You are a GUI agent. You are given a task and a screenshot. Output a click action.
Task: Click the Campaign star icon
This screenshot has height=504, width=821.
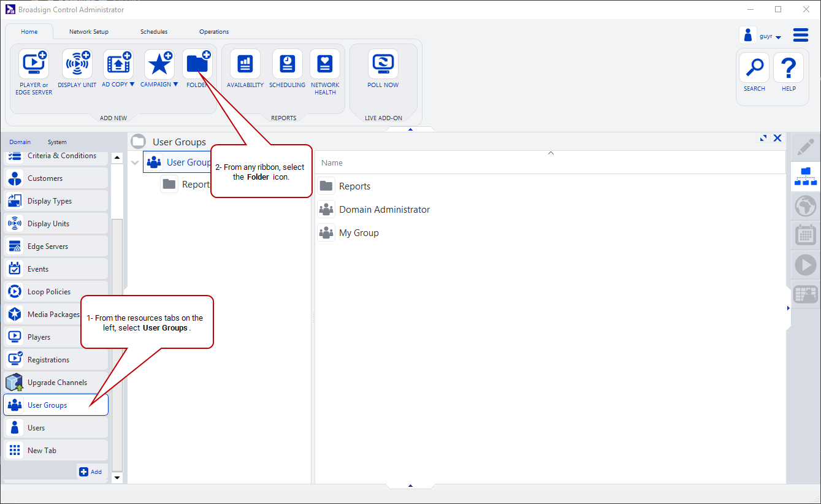point(159,64)
